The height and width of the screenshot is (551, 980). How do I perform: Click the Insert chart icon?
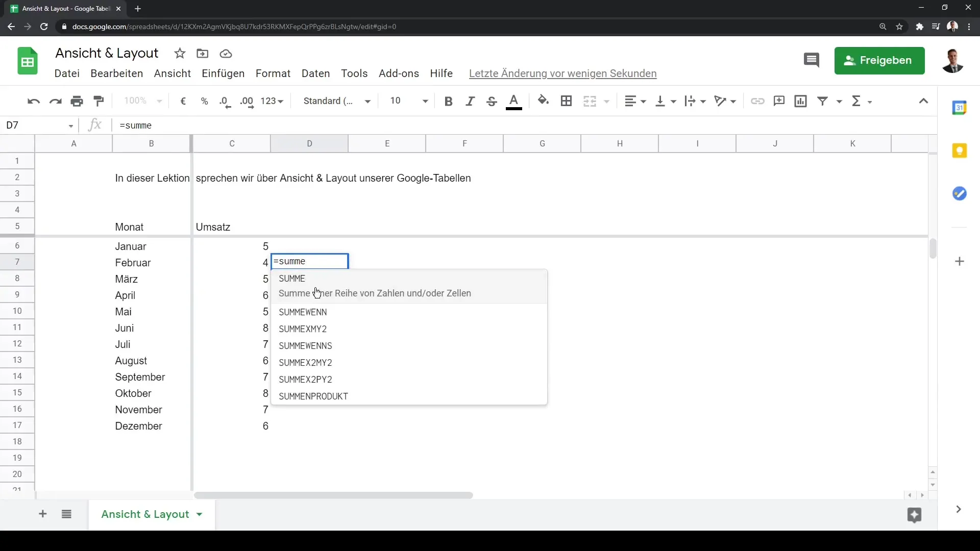point(801,101)
